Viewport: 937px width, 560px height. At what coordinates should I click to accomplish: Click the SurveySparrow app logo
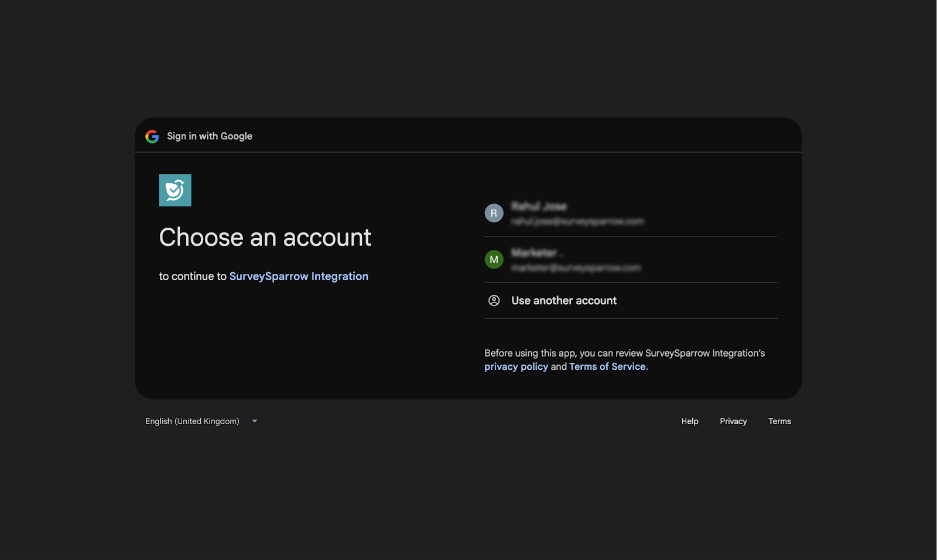tap(175, 190)
